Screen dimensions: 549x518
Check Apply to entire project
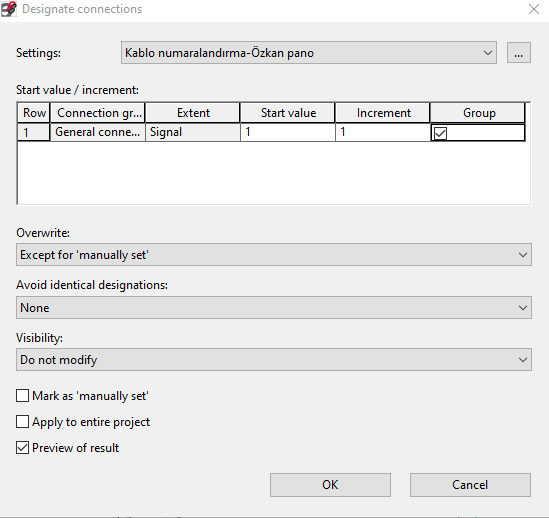(x=22, y=422)
